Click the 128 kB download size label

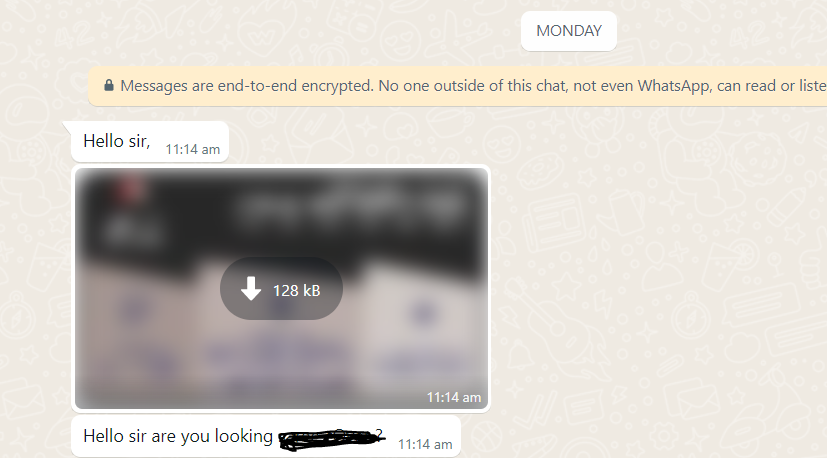[x=296, y=291]
